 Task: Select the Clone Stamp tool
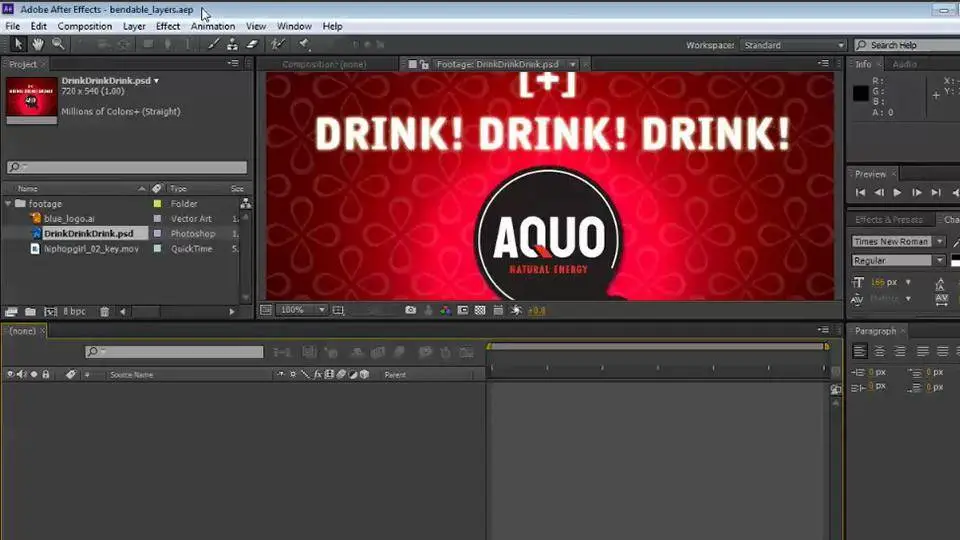[233, 44]
